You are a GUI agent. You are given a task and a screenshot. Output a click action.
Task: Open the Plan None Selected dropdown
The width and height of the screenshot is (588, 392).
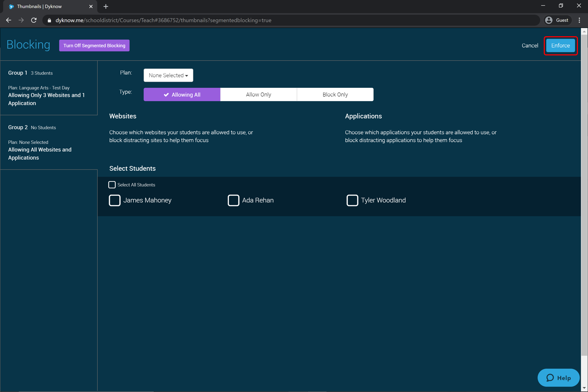coord(168,75)
